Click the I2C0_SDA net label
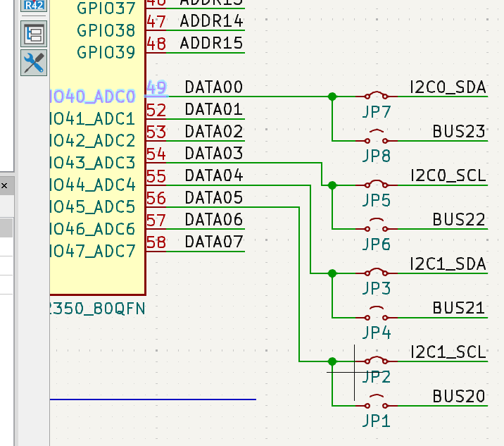The width and height of the screenshot is (504, 446). point(448,87)
